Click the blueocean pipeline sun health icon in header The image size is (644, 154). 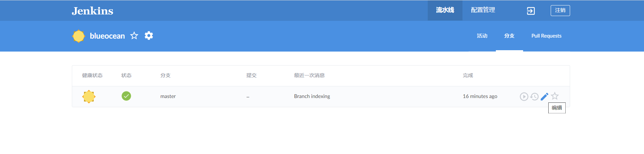tap(79, 36)
